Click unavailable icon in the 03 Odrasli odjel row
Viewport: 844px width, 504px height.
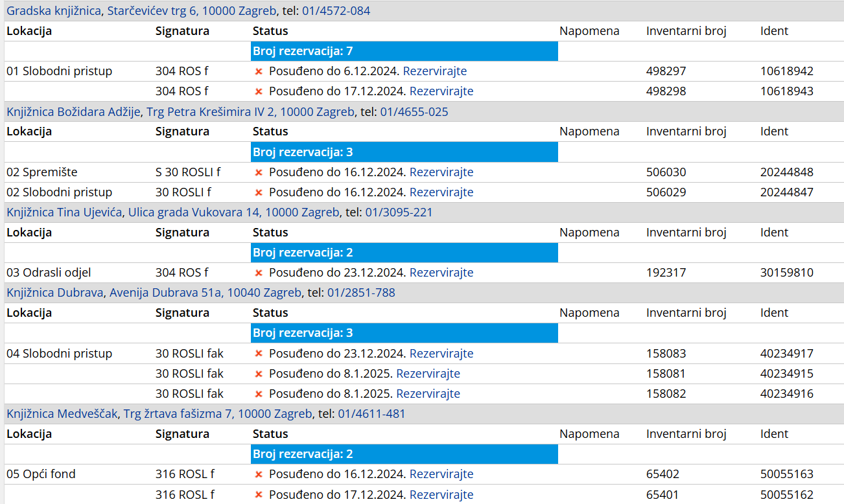coord(258,273)
